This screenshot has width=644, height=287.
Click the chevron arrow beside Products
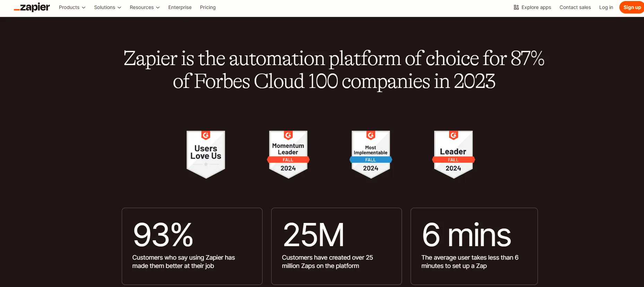click(x=84, y=8)
